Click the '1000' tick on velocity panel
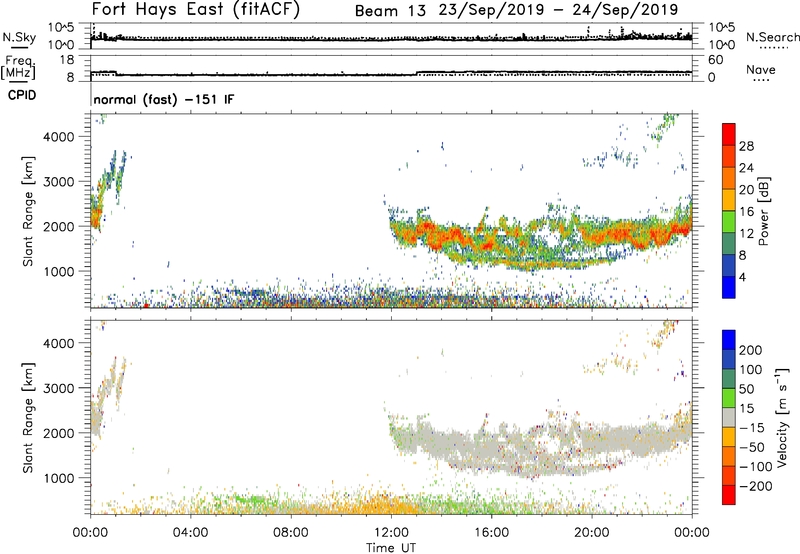800x554 pixels. (x=59, y=478)
